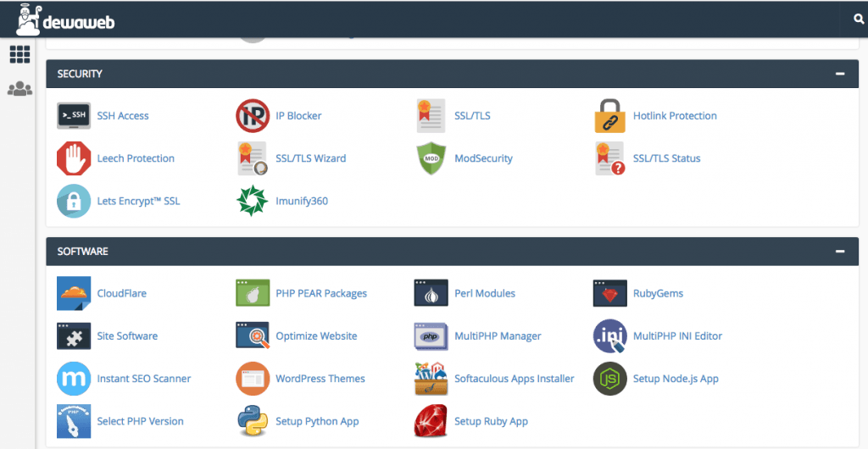Viewport: 868px width, 449px height.
Task: Open the SSH Access link
Action: click(123, 115)
